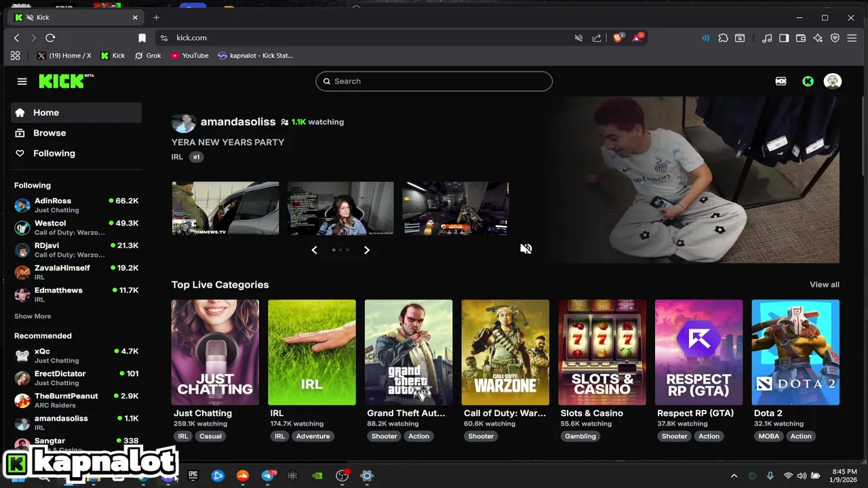Open RDjavi channel in Following list

(x=76, y=250)
